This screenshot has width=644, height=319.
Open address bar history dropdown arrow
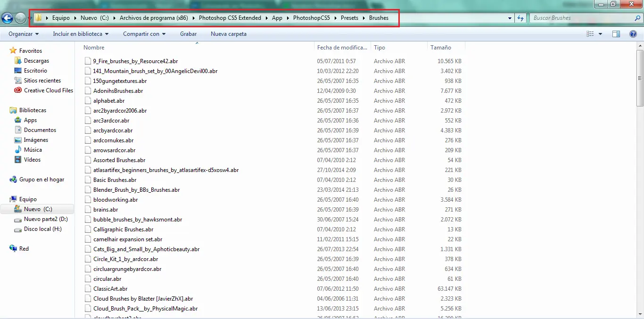[x=510, y=18]
